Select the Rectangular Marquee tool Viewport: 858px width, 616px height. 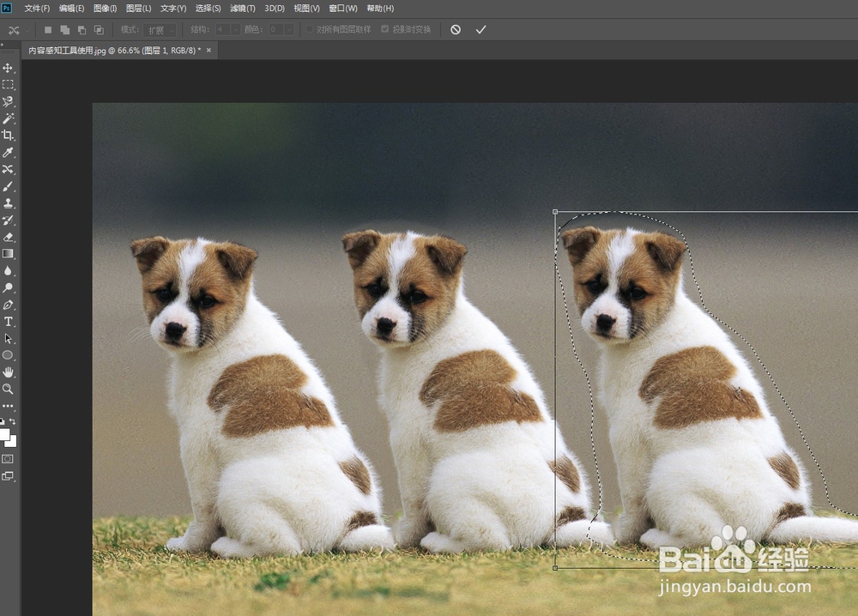pos(8,85)
